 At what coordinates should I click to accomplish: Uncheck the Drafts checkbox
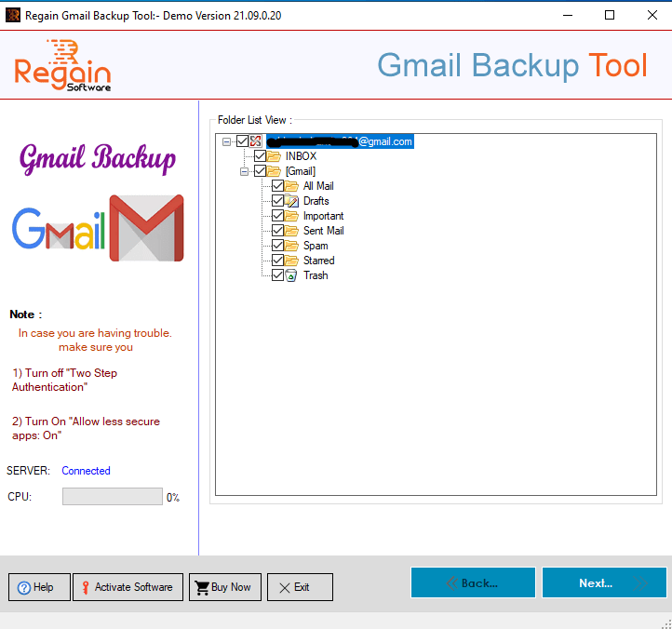[277, 201]
